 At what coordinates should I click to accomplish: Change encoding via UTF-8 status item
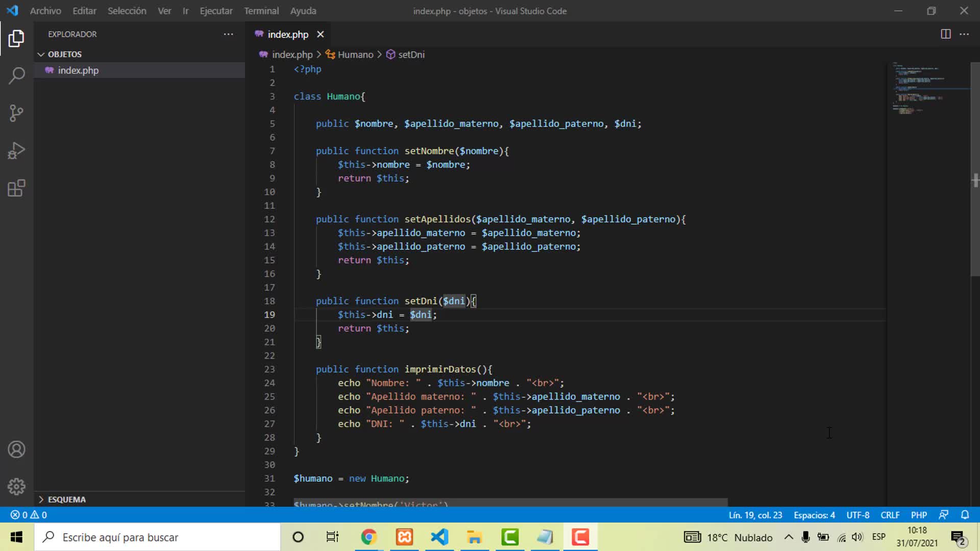tap(857, 515)
